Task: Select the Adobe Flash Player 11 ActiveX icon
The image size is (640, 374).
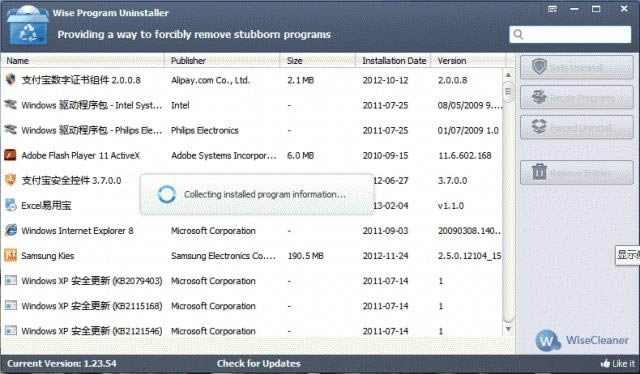Action: click(11, 155)
